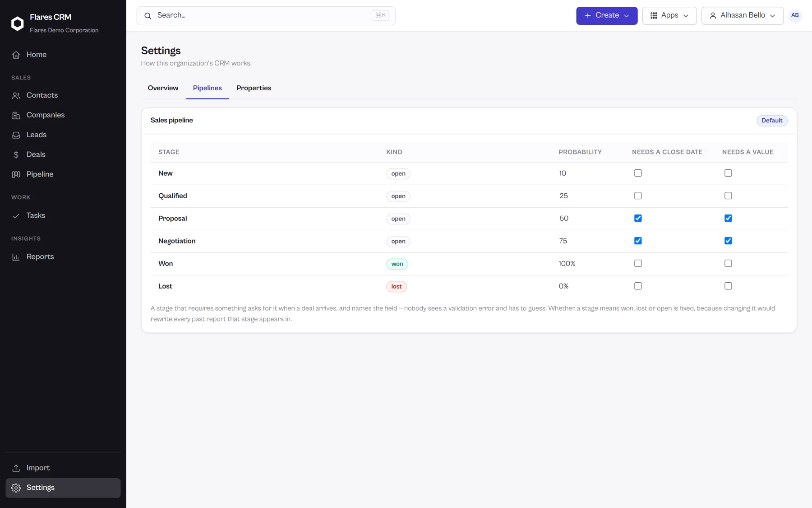Image resolution: width=812 pixels, height=508 pixels.
Task: Click the search magnifier icon
Action: (148, 16)
